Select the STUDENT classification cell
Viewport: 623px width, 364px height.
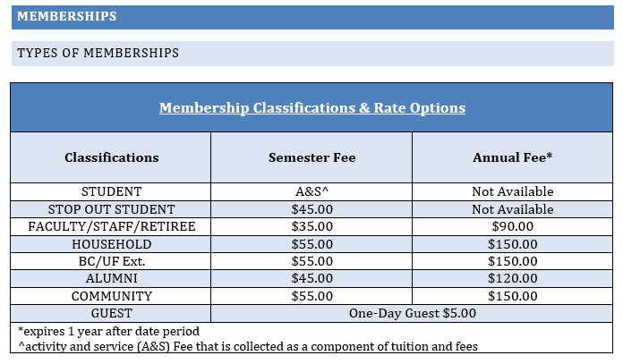coord(111,191)
